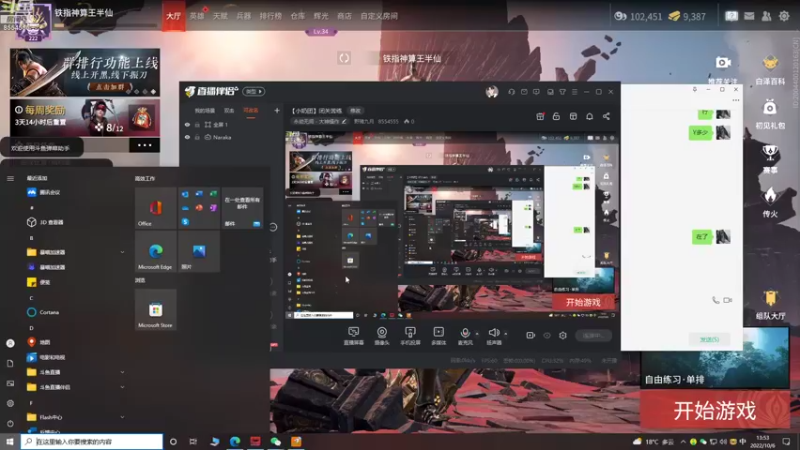Open the Office tile in Start menu
The height and width of the screenshot is (450, 800).
[x=156, y=208]
